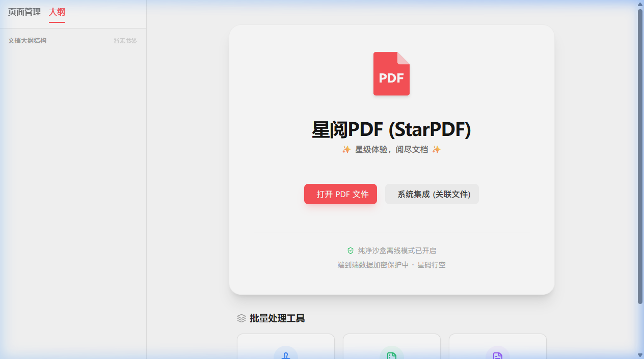Click the 暂无书签 text

point(125,41)
